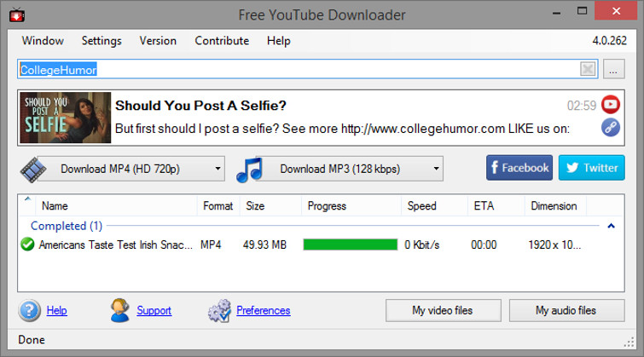Sort by Progress column header
Image resolution: width=644 pixels, height=357 pixels.
click(x=351, y=205)
